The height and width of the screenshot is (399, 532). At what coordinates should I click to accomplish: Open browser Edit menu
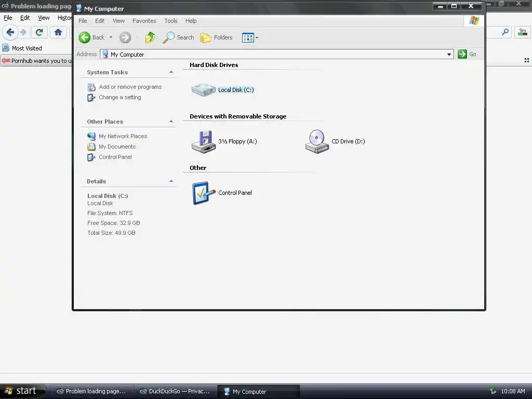coord(25,18)
